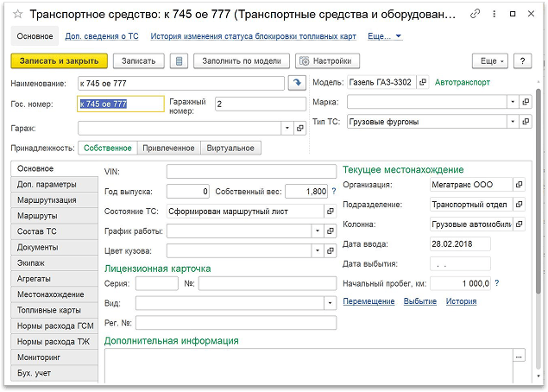Click the Перемещение link

coord(368,301)
